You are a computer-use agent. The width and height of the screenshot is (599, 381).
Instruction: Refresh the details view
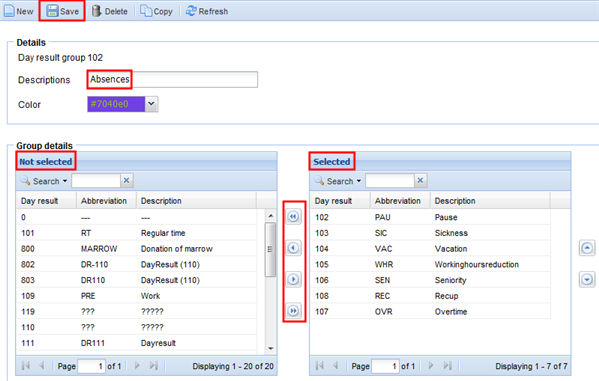click(x=207, y=11)
